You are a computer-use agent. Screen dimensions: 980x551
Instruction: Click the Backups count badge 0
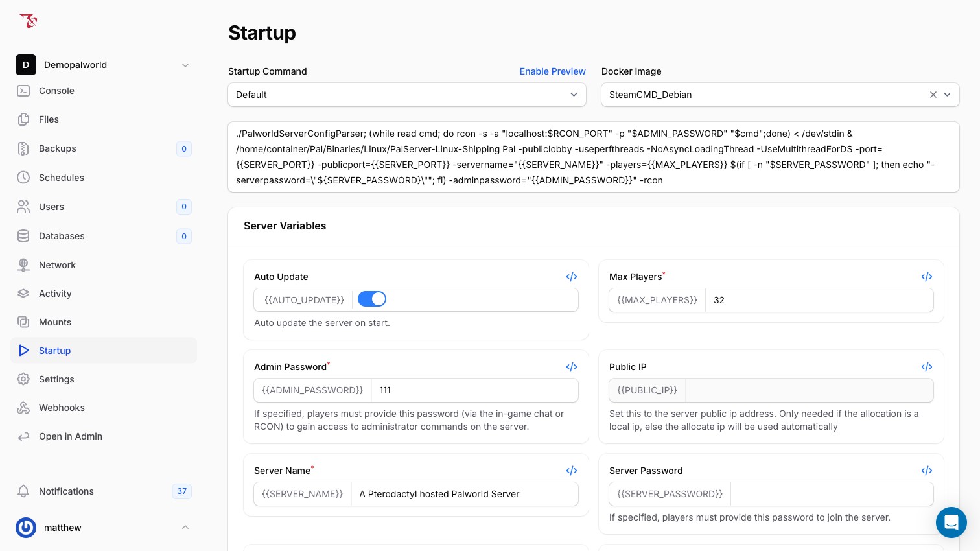pyautogui.click(x=184, y=148)
